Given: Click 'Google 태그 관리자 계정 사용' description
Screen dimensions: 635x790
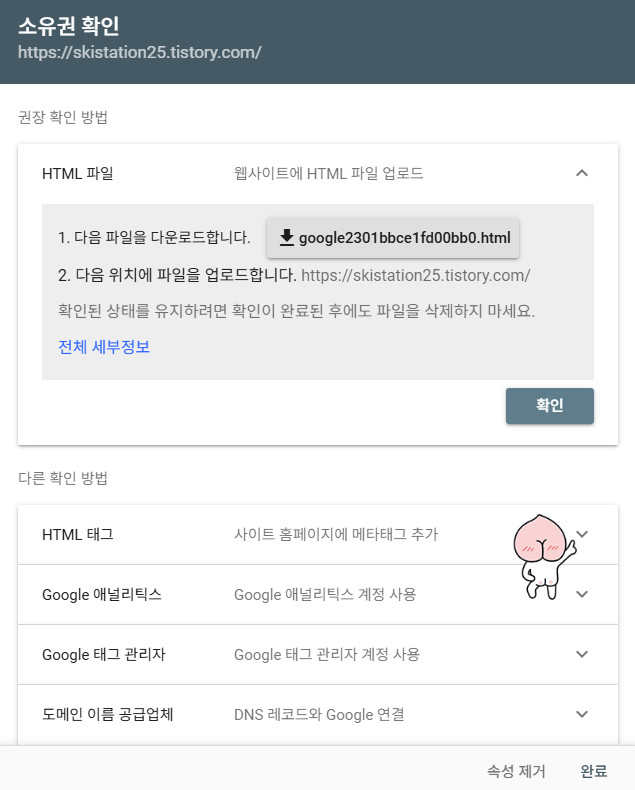Looking at the screenshot, I should click(327, 654).
